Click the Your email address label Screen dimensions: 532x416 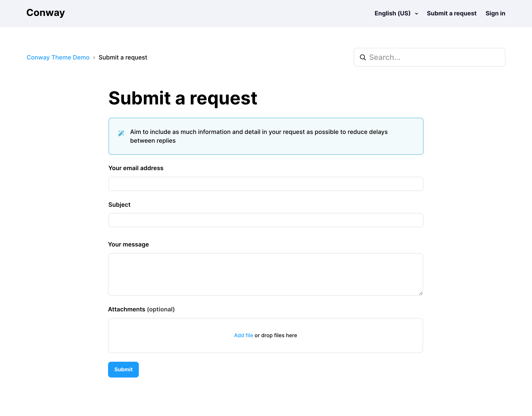(x=136, y=168)
